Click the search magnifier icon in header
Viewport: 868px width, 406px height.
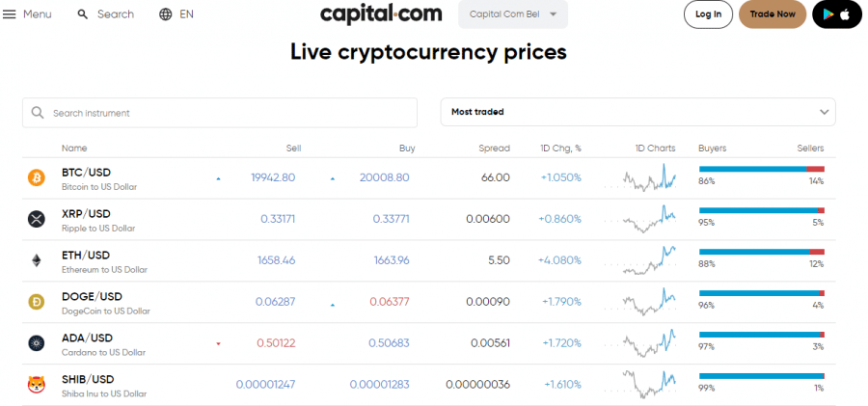83,14
